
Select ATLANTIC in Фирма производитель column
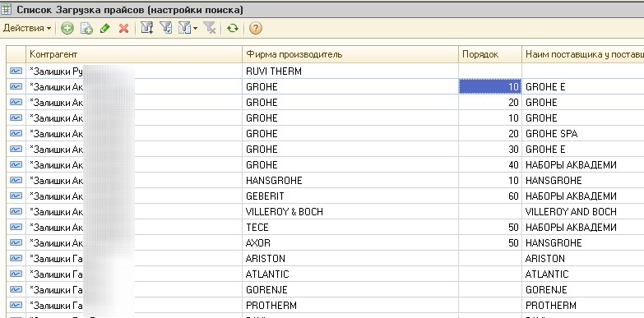tap(350, 274)
